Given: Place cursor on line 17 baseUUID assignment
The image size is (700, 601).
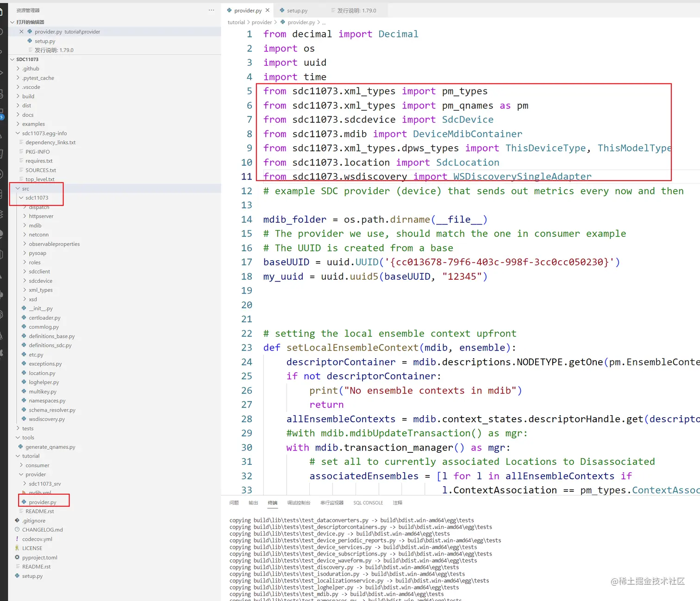Looking at the screenshot, I should [x=442, y=262].
